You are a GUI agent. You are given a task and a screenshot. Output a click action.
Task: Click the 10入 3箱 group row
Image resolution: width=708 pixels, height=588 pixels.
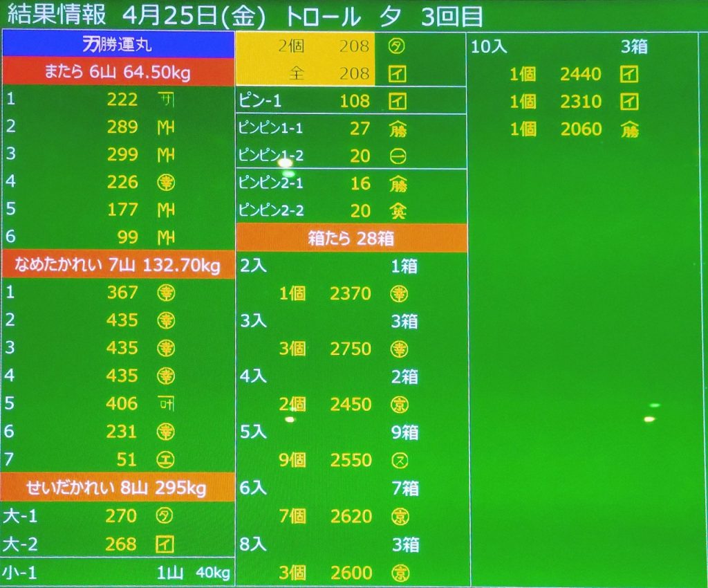coord(559,47)
